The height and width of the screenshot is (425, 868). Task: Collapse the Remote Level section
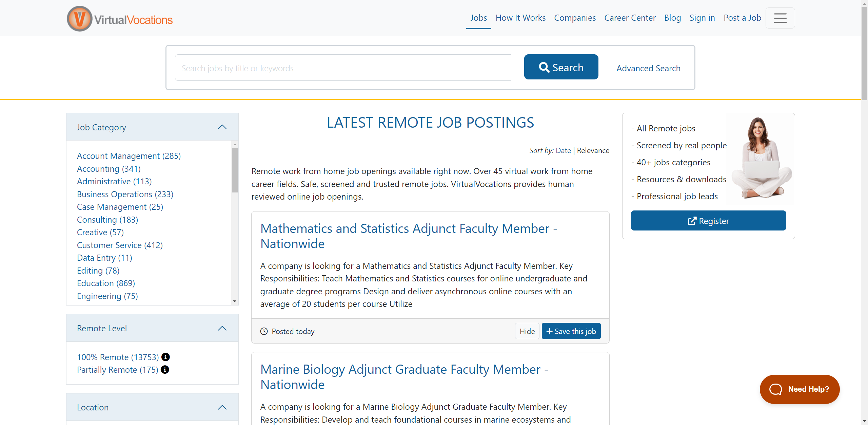(222, 328)
